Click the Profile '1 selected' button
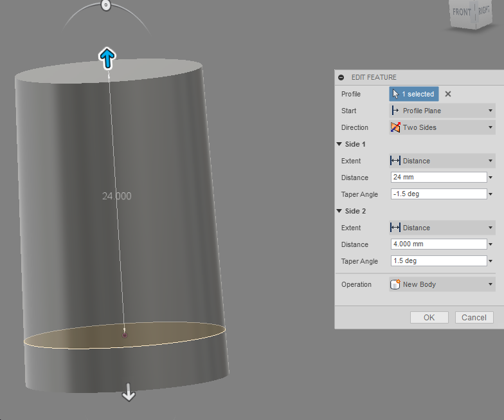 pos(414,94)
